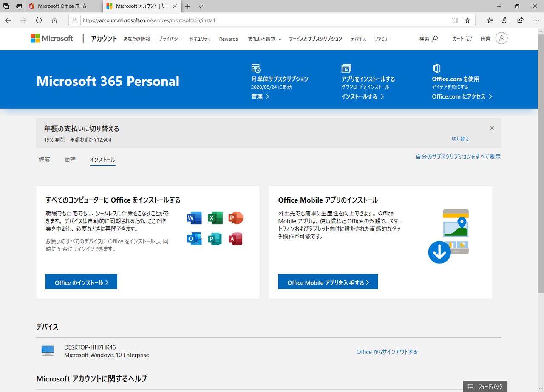Click Office のインストール button
This screenshot has width=544, height=392.
click(x=81, y=282)
